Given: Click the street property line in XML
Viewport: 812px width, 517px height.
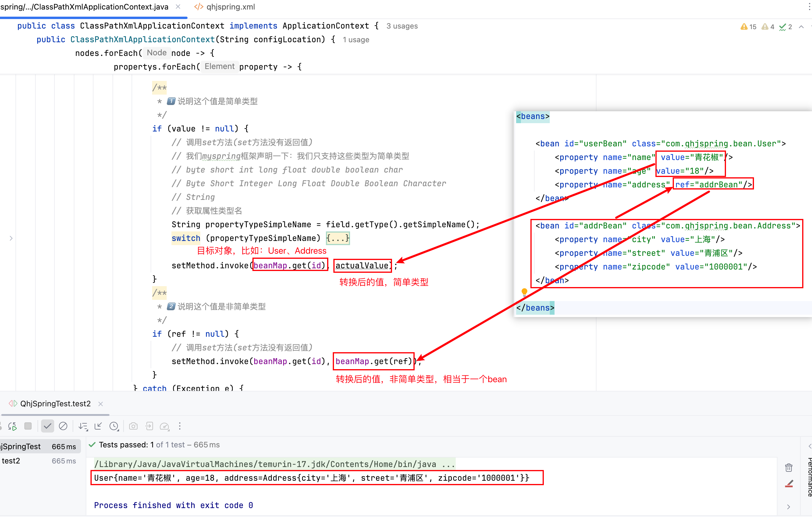Looking at the screenshot, I should [x=649, y=253].
